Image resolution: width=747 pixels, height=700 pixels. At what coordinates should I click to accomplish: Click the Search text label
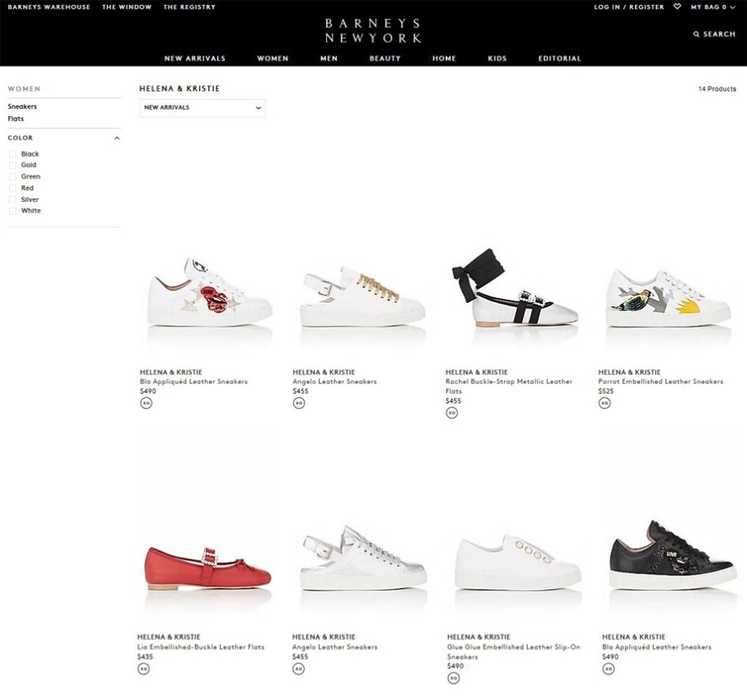pyautogui.click(x=720, y=34)
